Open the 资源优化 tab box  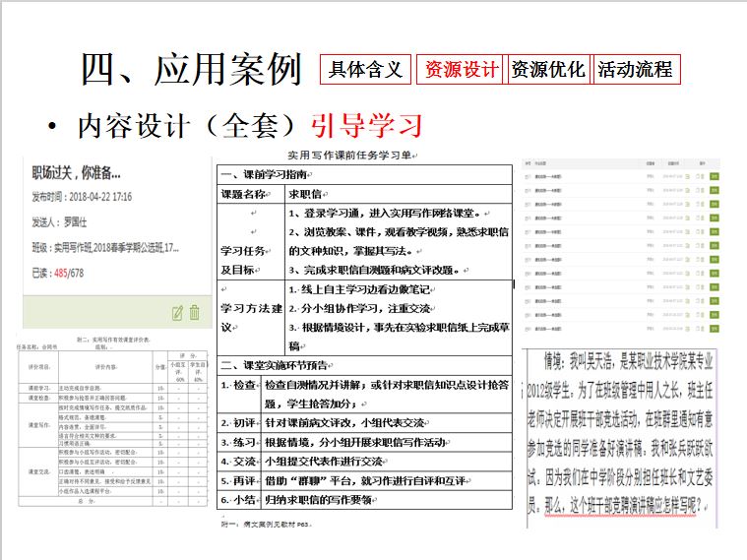(x=548, y=70)
